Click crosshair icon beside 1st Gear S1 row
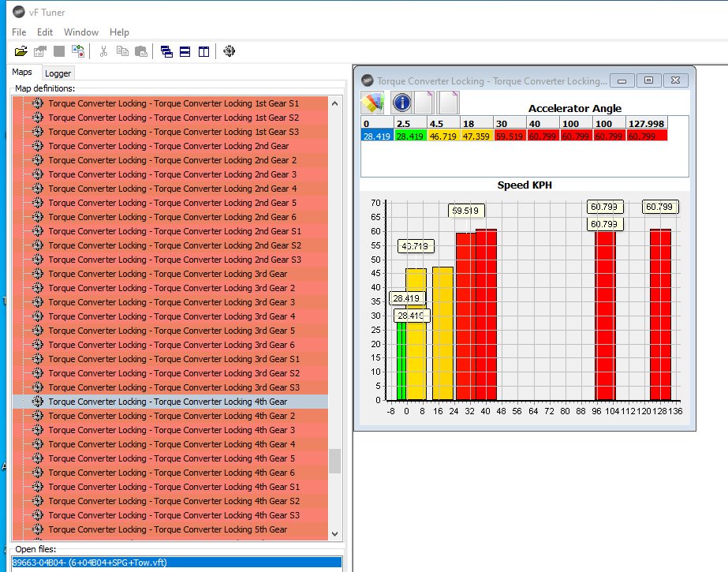This screenshot has height=572, width=728. tap(38, 103)
